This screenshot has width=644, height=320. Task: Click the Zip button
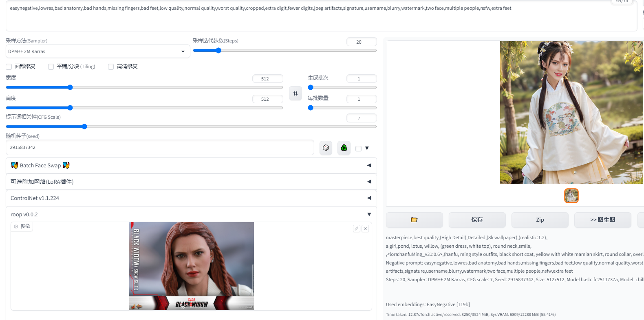point(540,220)
